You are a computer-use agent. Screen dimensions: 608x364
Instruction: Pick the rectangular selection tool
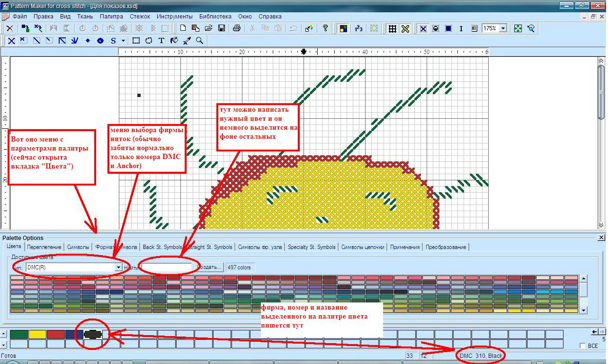click(136, 41)
